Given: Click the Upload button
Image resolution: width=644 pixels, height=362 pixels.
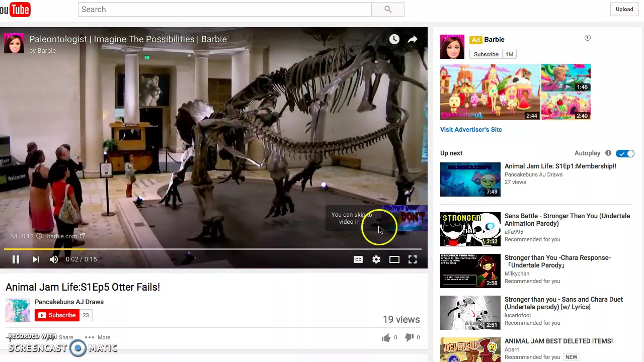Looking at the screenshot, I should (x=624, y=9).
